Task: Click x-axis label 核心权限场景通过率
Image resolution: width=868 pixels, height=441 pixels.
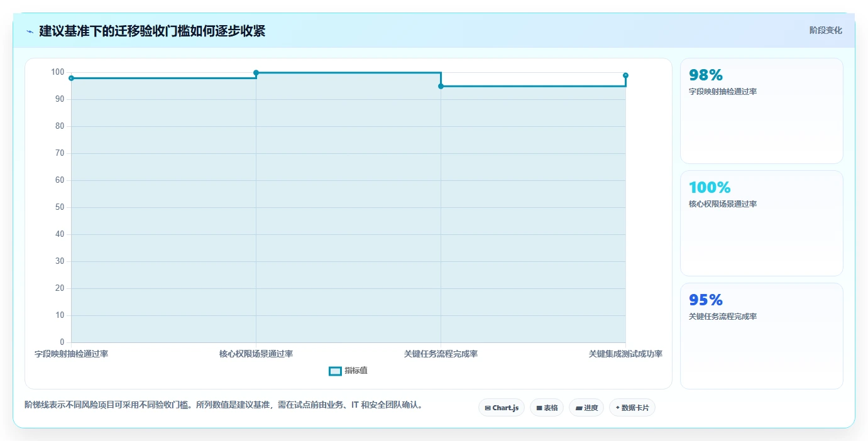Action: point(256,354)
